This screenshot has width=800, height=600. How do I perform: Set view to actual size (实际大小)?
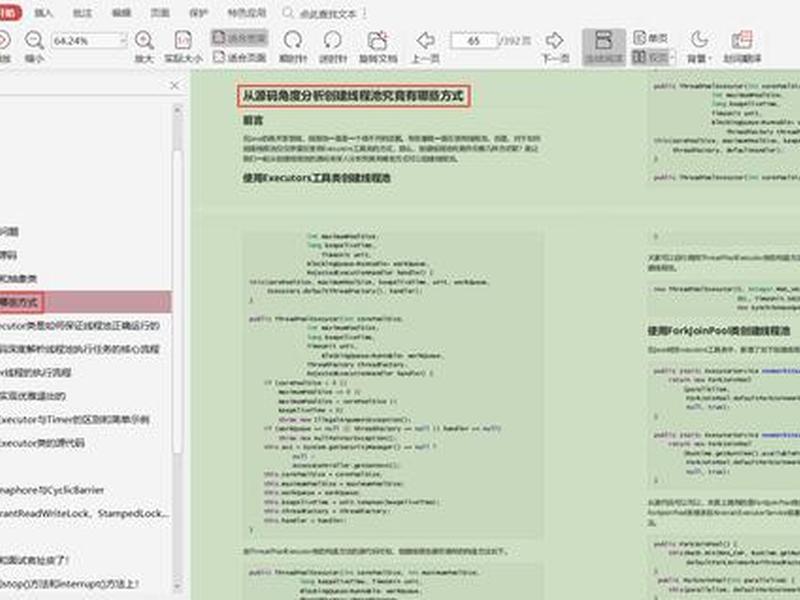click(183, 46)
